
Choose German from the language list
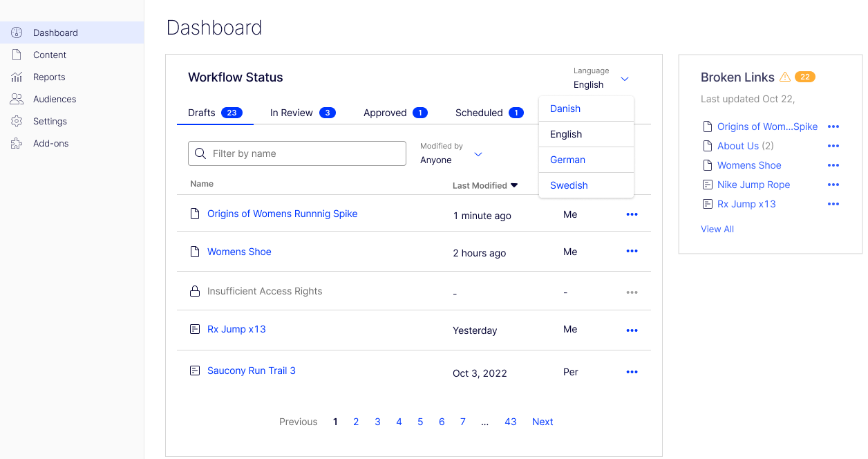[x=586, y=160]
